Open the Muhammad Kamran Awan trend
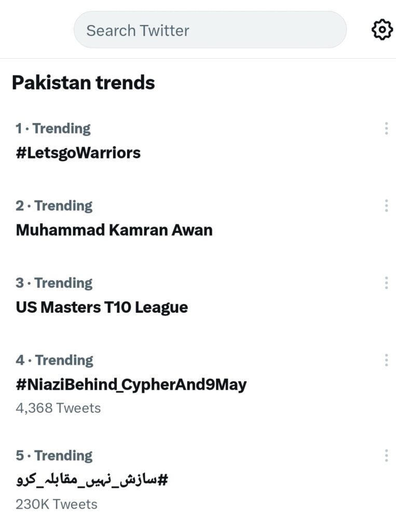The image size is (396, 532). 114,230
